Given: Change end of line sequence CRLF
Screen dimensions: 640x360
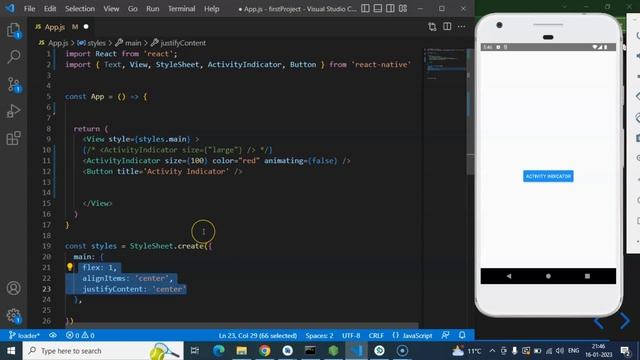Looking at the screenshot, I should pos(376,336).
